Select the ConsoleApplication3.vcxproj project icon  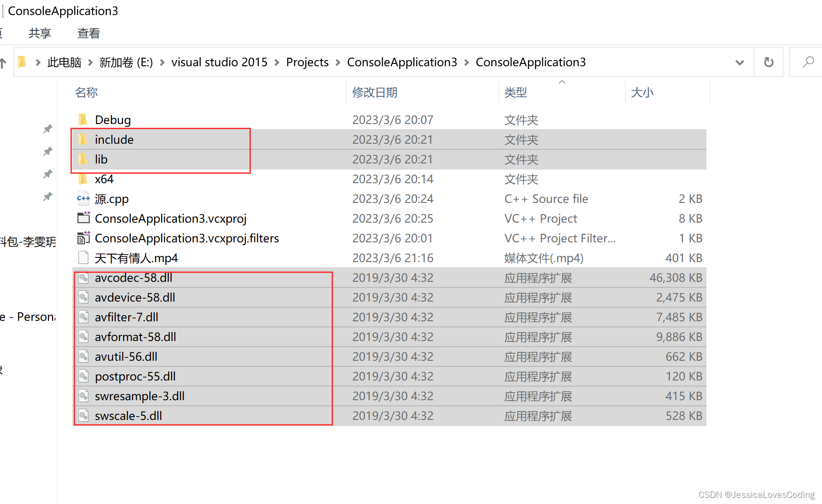coord(84,218)
